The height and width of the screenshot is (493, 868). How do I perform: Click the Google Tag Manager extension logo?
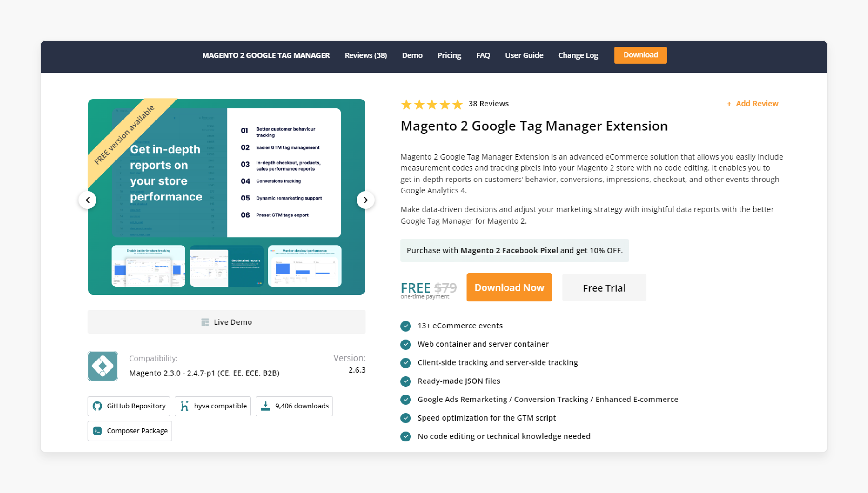pyautogui.click(x=103, y=366)
